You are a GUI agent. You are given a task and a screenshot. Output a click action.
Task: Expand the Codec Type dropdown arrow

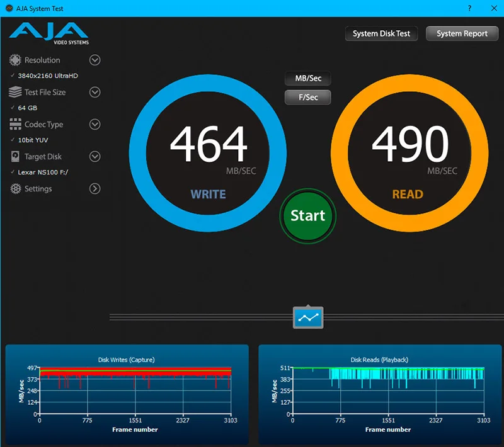point(95,124)
